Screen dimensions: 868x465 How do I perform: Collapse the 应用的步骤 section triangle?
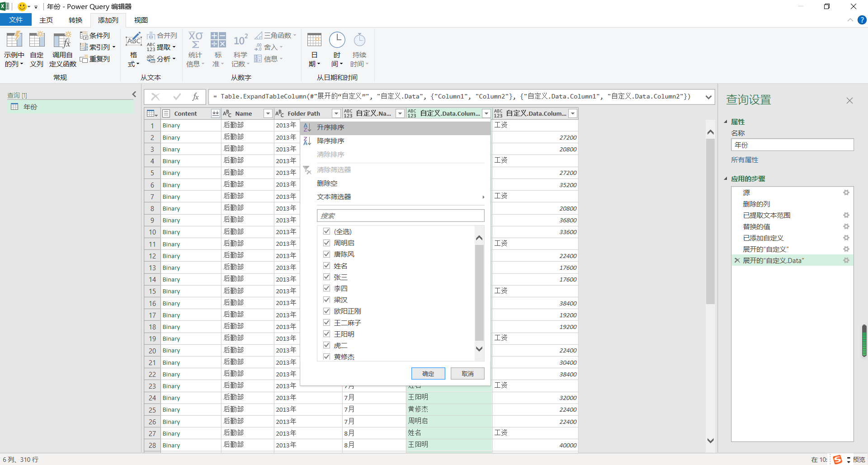click(x=726, y=178)
